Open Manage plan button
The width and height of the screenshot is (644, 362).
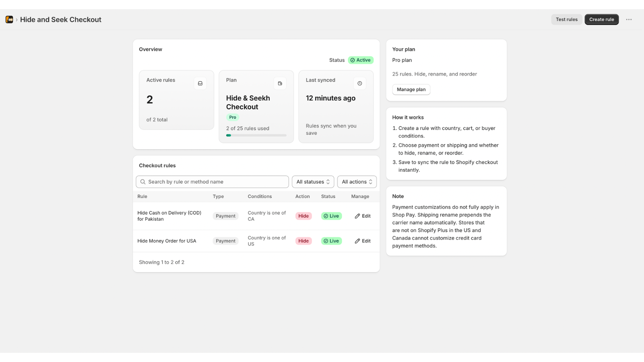click(411, 89)
